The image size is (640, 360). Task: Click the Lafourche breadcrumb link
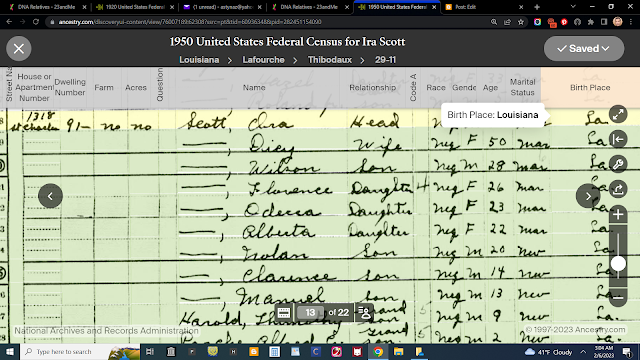coord(263,60)
